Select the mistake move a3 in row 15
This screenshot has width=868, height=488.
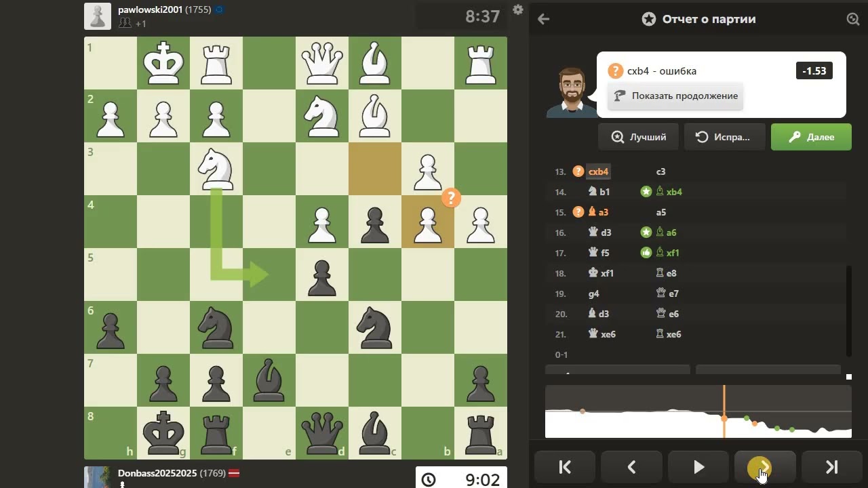click(x=598, y=212)
